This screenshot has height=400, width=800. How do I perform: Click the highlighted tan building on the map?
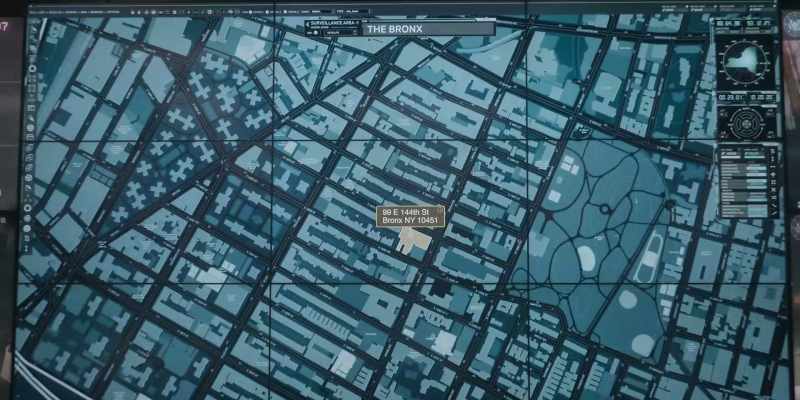412,241
